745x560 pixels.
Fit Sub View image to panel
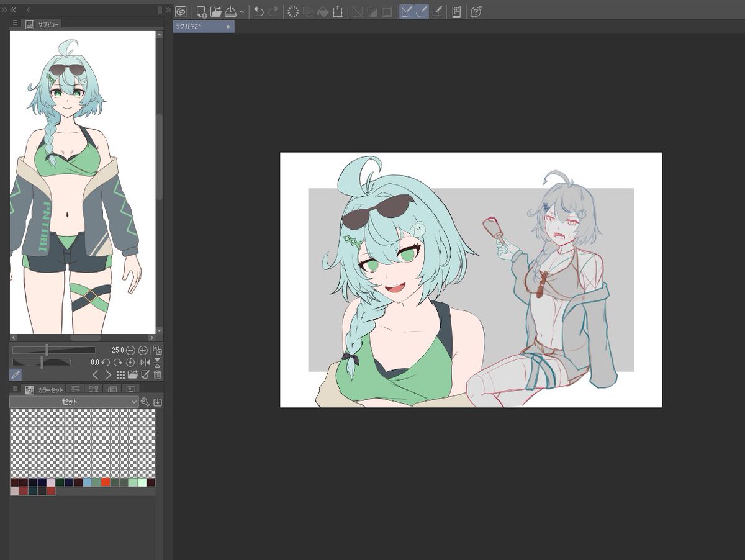click(x=157, y=350)
